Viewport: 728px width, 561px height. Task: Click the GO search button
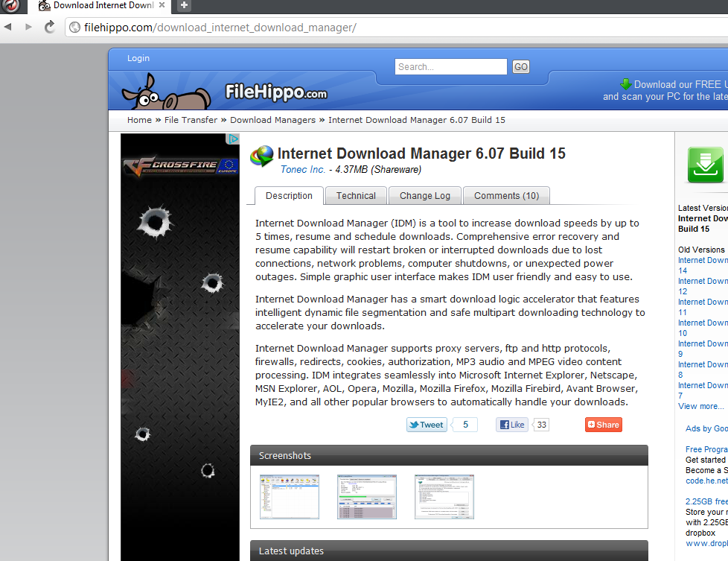tap(520, 67)
